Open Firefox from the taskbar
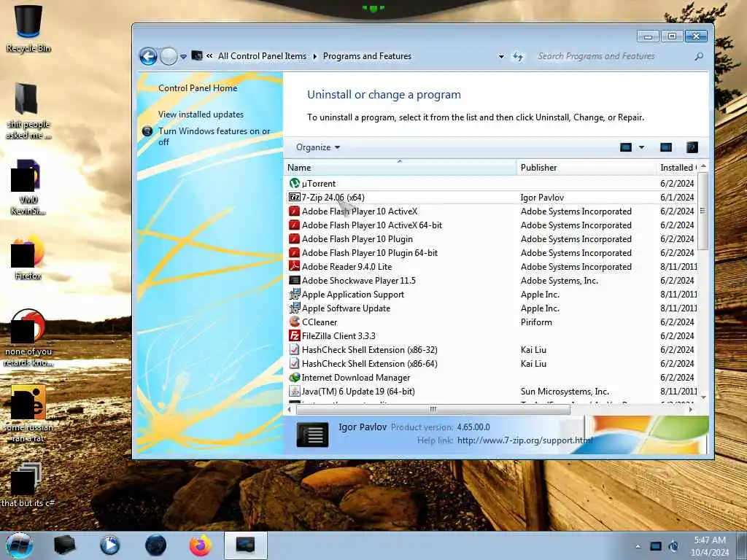 click(x=201, y=545)
